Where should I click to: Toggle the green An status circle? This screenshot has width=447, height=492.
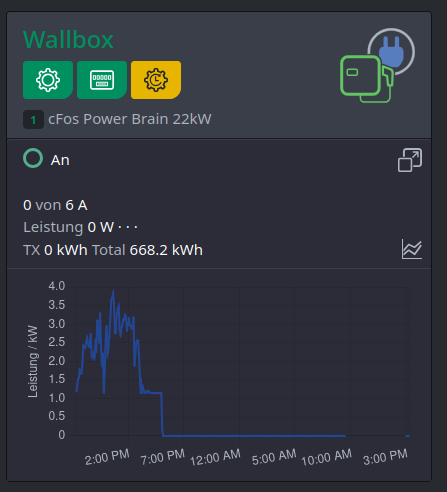point(33,158)
